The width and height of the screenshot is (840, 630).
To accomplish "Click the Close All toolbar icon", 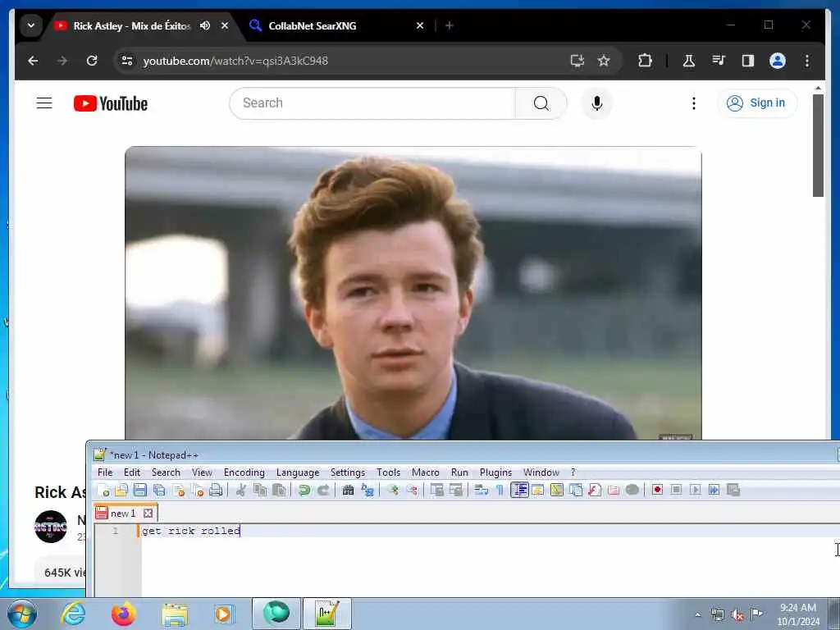I will point(197,491).
